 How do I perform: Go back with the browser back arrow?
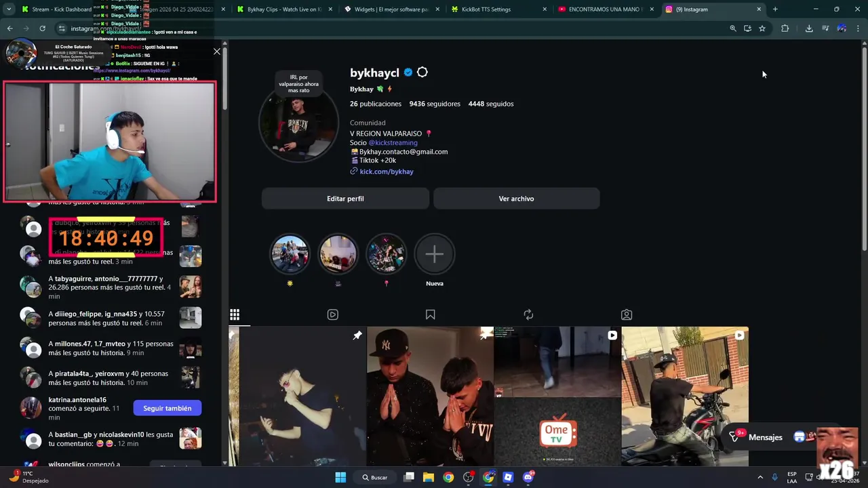(9, 28)
